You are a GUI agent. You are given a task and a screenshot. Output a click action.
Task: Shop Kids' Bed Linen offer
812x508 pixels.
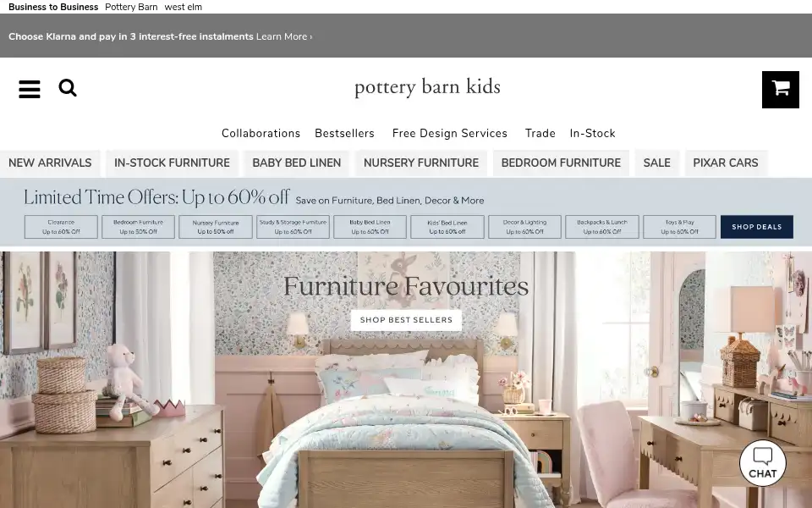(x=447, y=227)
